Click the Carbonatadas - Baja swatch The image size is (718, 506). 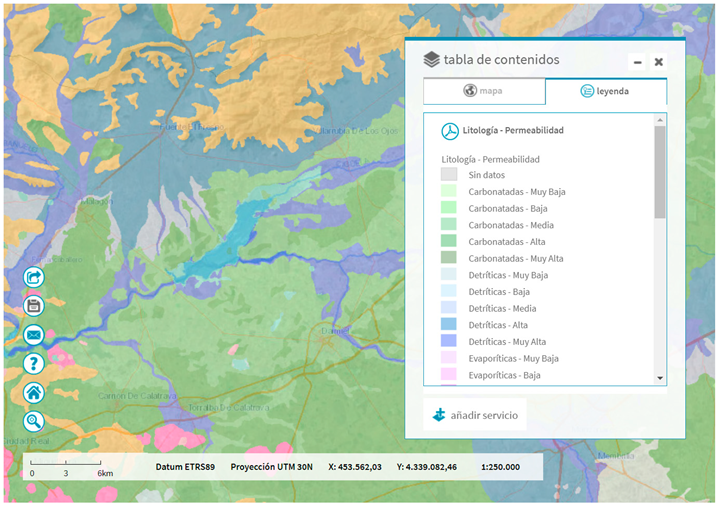pos(449,208)
